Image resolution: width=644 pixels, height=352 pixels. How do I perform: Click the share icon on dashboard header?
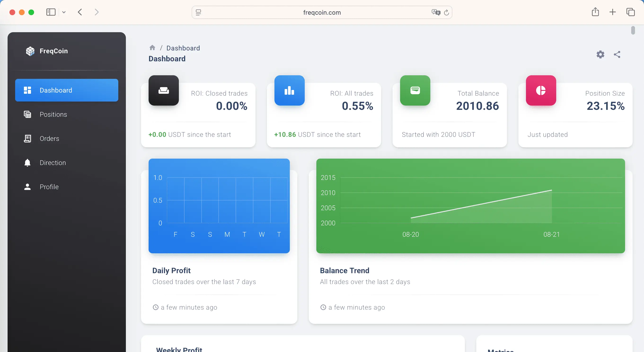(x=617, y=54)
